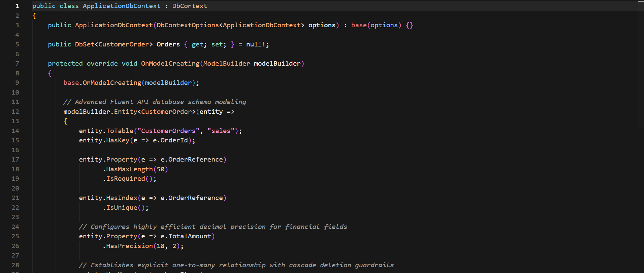Image resolution: width=644 pixels, height=273 pixels.
Task: Click the "TotalAmount" property reference
Action: [190, 236]
